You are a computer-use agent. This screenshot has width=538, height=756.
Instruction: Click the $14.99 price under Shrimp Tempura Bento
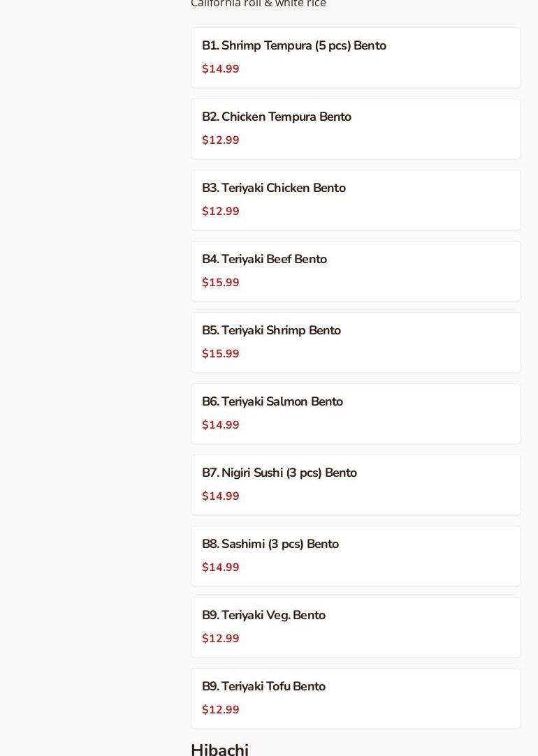tap(221, 69)
